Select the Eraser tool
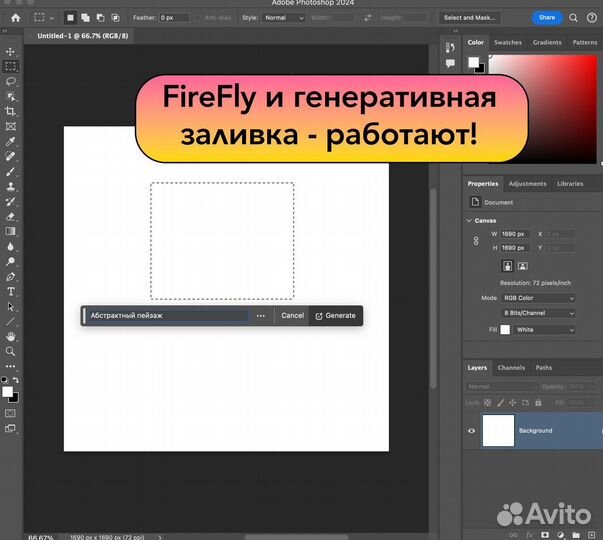 10,217
